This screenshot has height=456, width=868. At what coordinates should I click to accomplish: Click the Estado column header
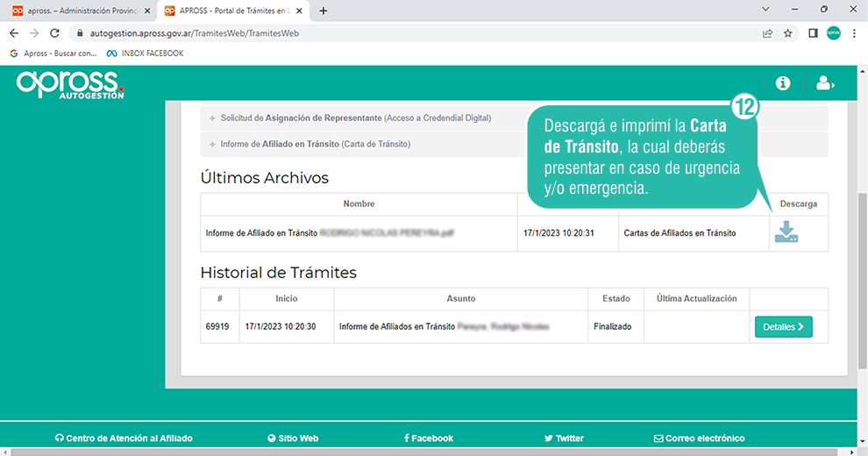[616, 298]
